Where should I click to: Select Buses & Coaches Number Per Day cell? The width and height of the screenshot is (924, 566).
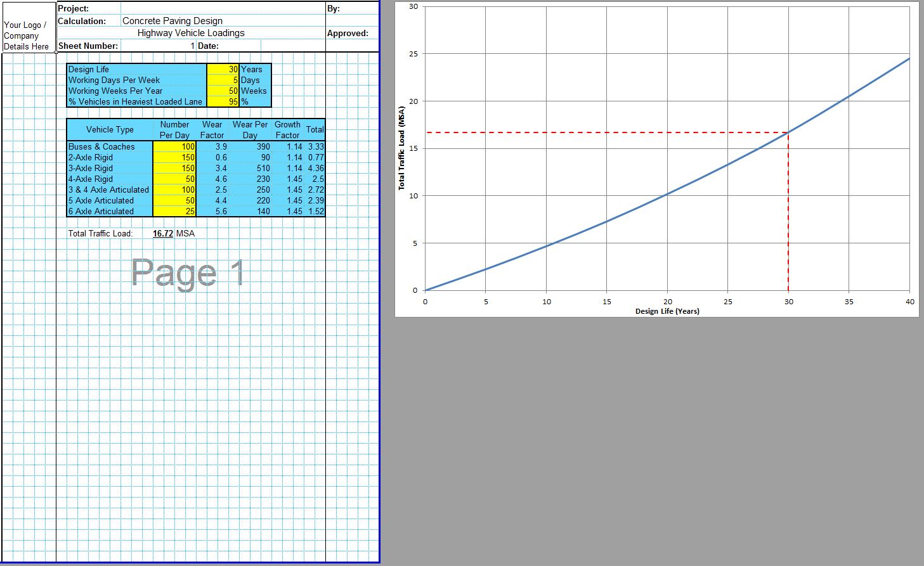click(174, 146)
